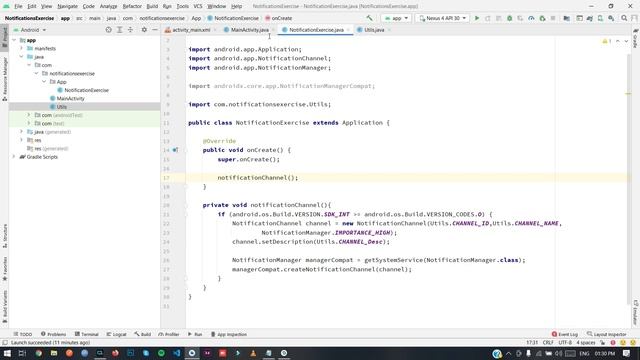
Task: Switch to MainActivity.java tab
Action: click(249, 30)
